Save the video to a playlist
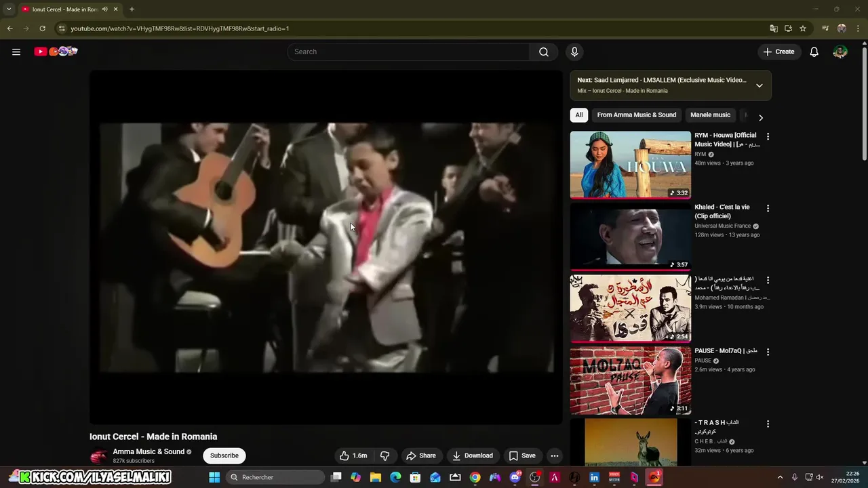The width and height of the screenshot is (868, 488). click(522, 455)
